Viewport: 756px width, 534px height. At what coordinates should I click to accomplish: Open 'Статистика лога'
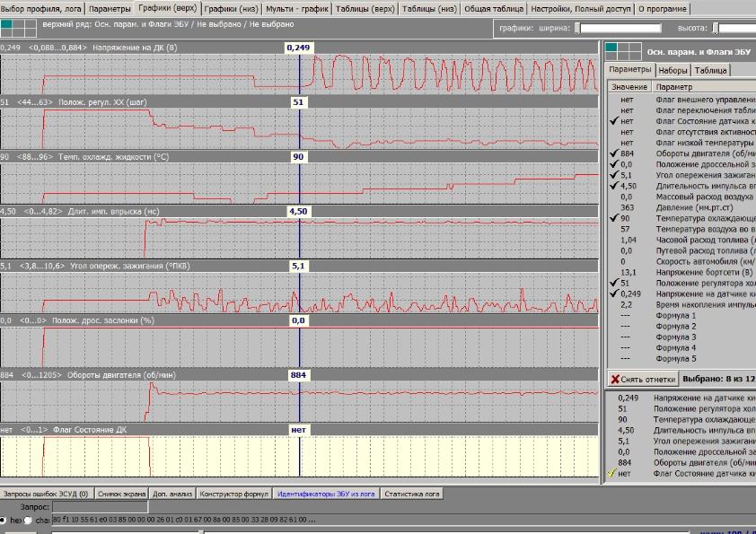(412, 494)
